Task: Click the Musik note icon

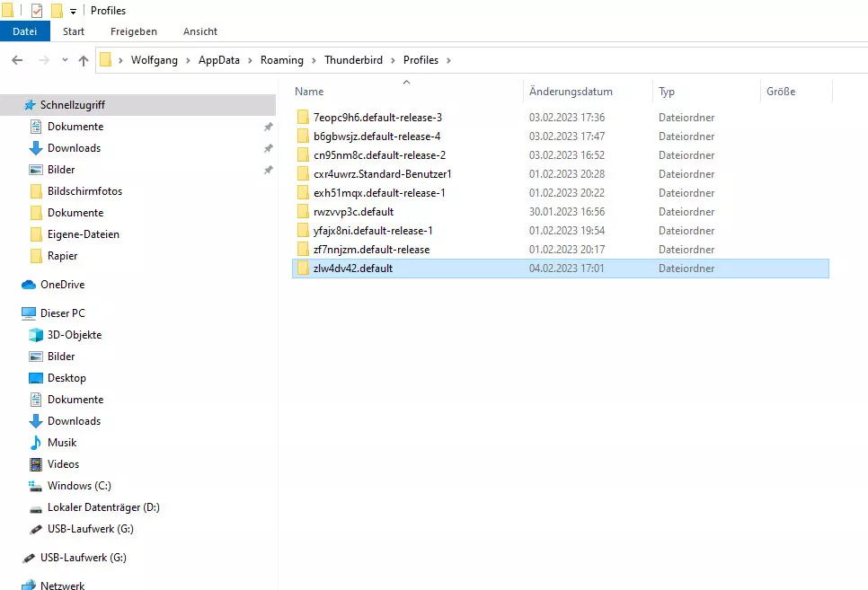Action: (x=36, y=443)
